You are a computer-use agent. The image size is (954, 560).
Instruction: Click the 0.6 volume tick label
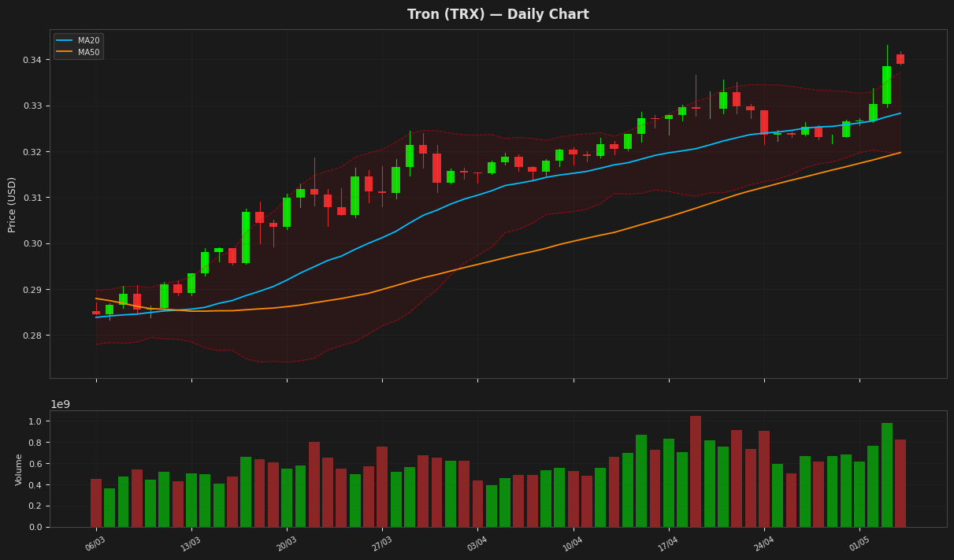click(x=35, y=464)
